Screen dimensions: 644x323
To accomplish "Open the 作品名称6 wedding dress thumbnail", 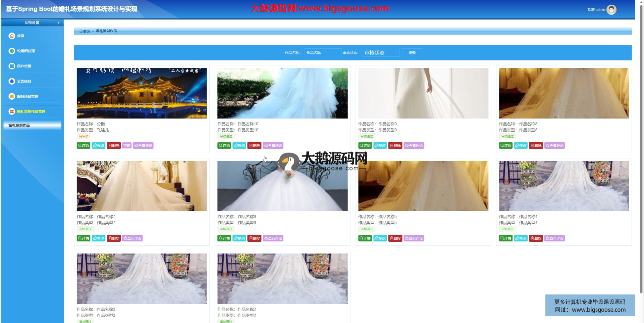I will [x=282, y=186].
